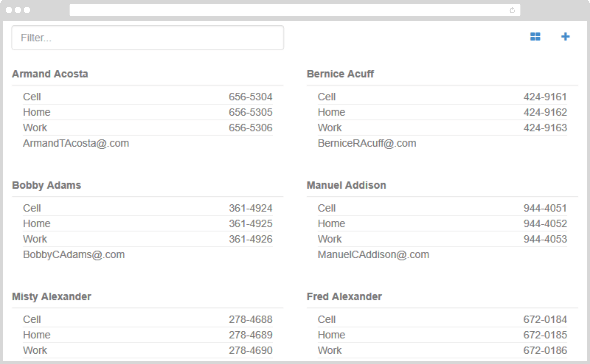Select work number 278-4690
The width and height of the screenshot is (590, 364).
tap(250, 350)
